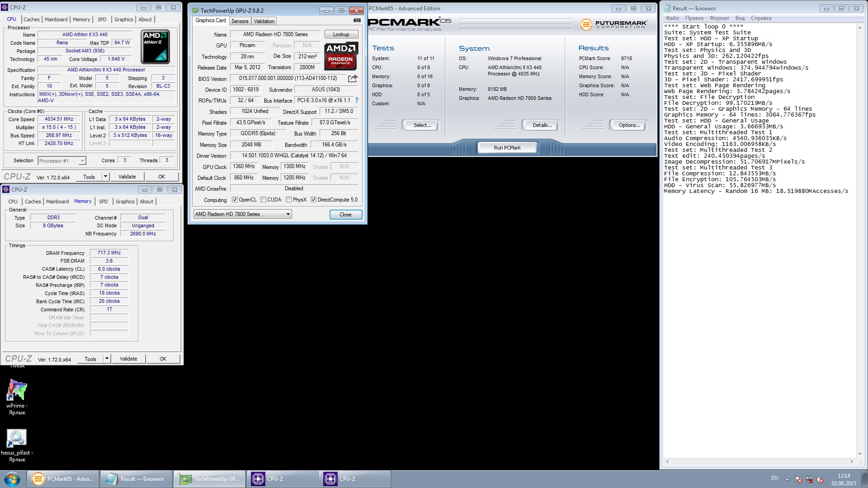Click the second CPU-Z taskbar button
Viewport: 868px width, 488px height.
(x=355, y=479)
